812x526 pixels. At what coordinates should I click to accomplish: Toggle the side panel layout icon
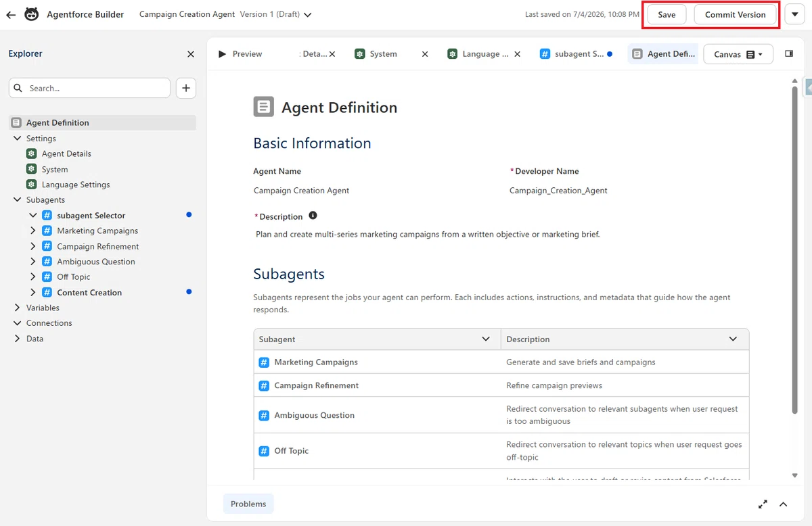[789, 53]
